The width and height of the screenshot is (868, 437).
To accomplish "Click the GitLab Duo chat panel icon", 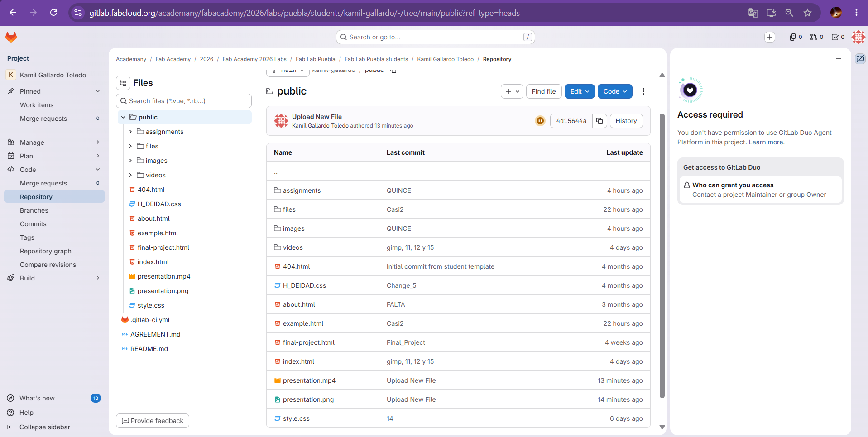I will (x=860, y=59).
